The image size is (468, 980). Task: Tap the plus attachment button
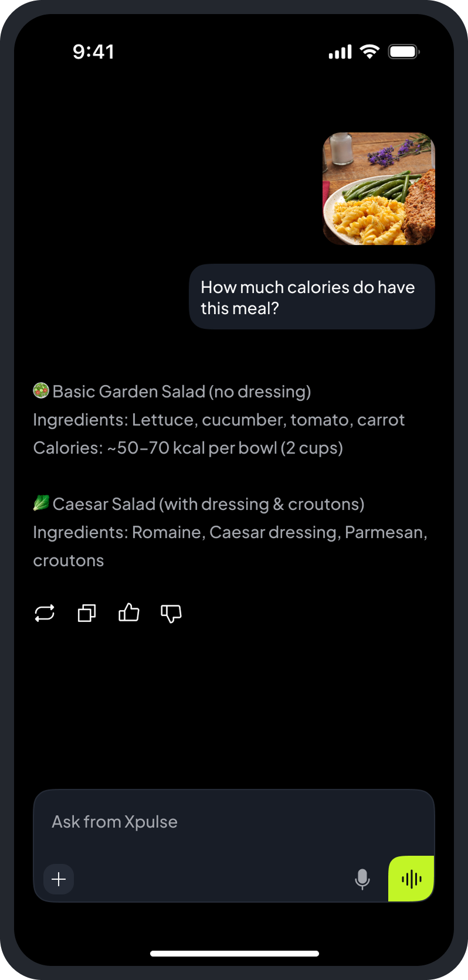coord(59,879)
